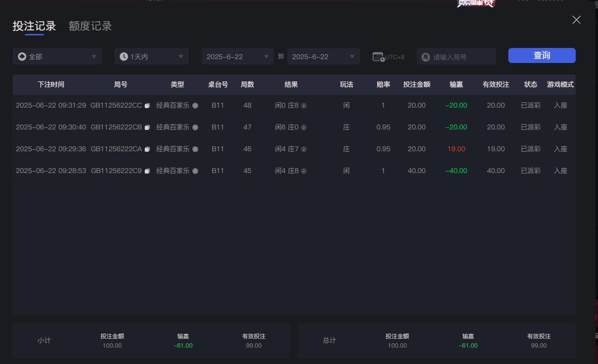Screen dimensions: 598x364
Task: Click the UTC+8 calendar timezone icon
Action: click(378, 56)
